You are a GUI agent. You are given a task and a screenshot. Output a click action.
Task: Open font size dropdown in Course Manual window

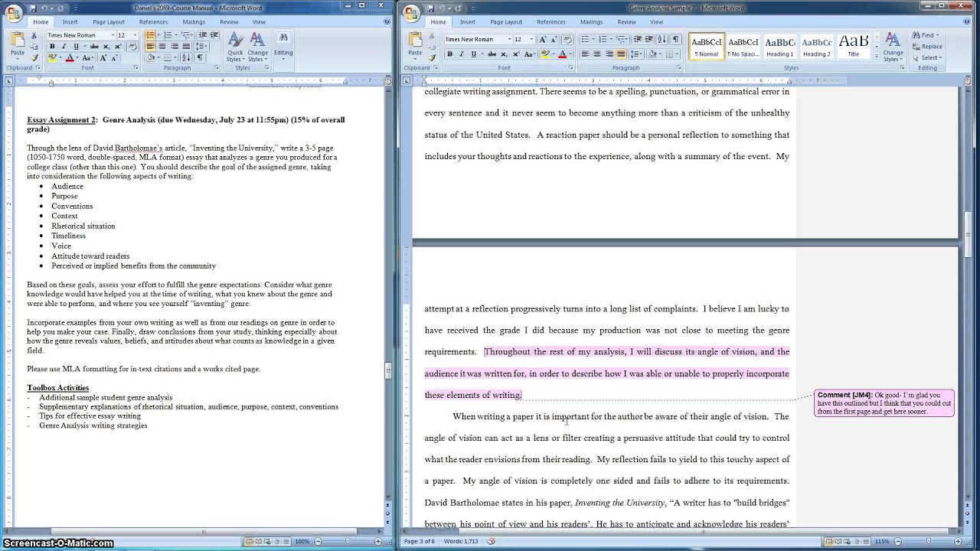135,35
